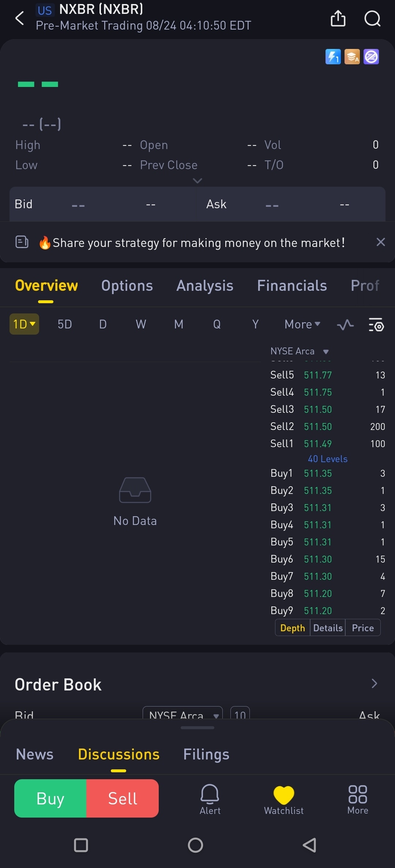Tap the 40 Levels link
The width and height of the screenshot is (395, 868).
click(x=328, y=459)
